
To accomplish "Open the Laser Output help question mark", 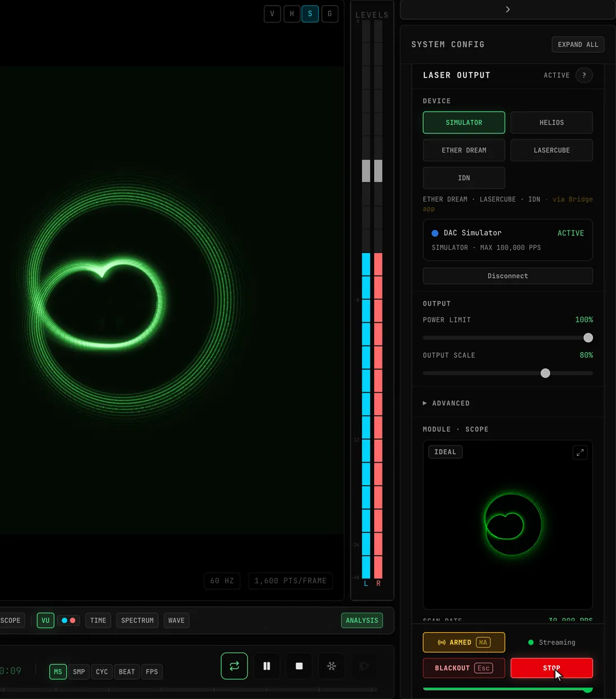I will (584, 75).
